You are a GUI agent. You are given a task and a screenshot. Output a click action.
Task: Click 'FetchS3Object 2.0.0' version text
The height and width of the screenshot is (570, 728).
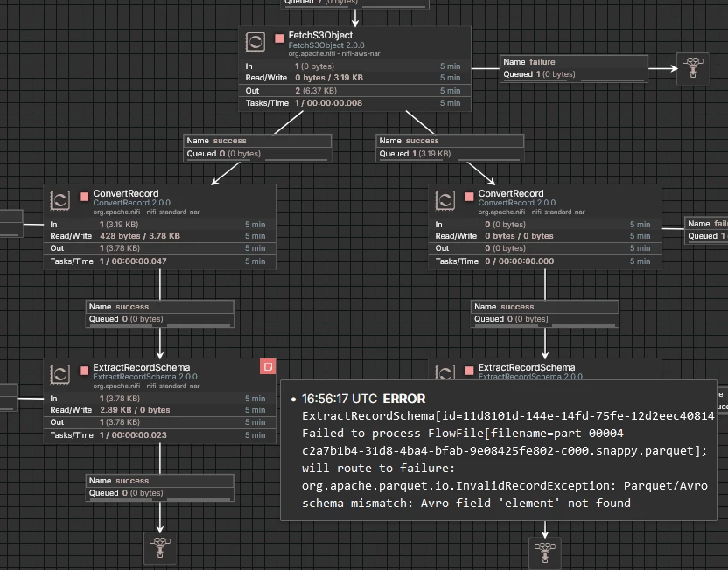pyautogui.click(x=326, y=45)
